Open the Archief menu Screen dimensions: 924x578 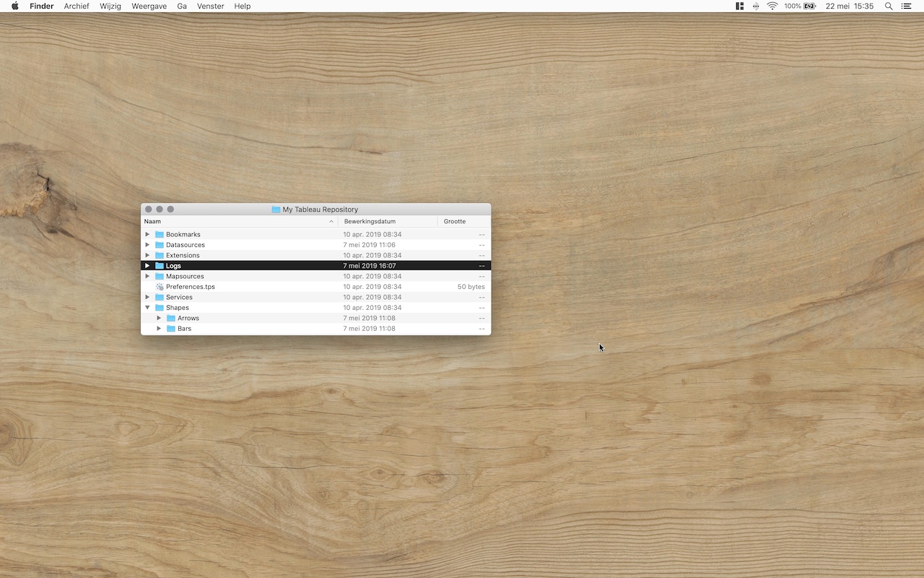(x=77, y=6)
